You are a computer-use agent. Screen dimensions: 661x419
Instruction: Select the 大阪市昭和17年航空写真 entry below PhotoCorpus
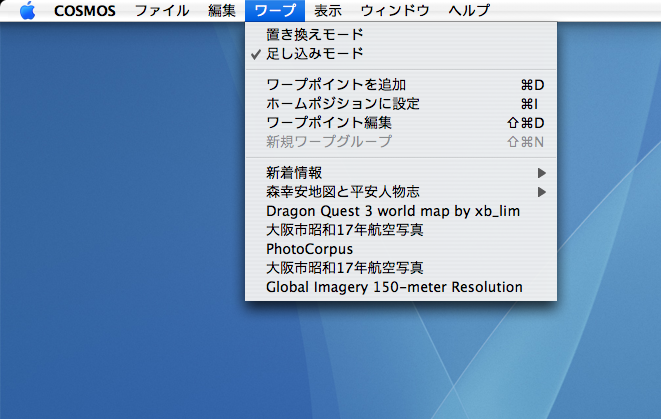[x=401, y=268]
